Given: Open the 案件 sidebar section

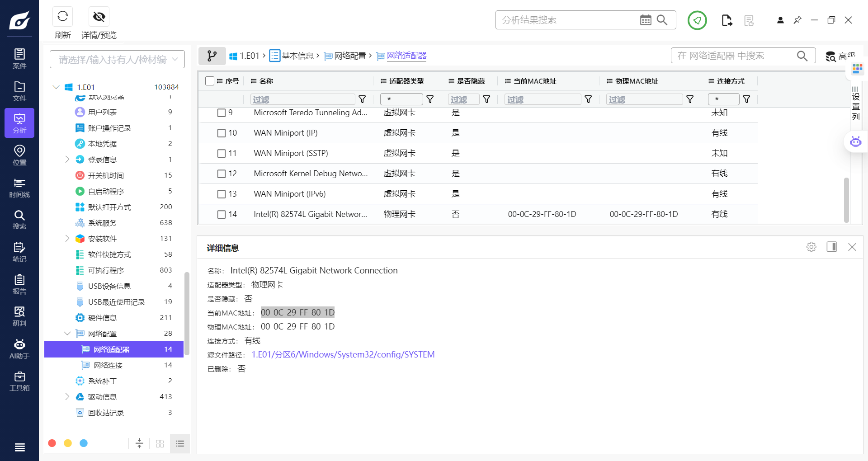Looking at the screenshot, I should click(19, 59).
